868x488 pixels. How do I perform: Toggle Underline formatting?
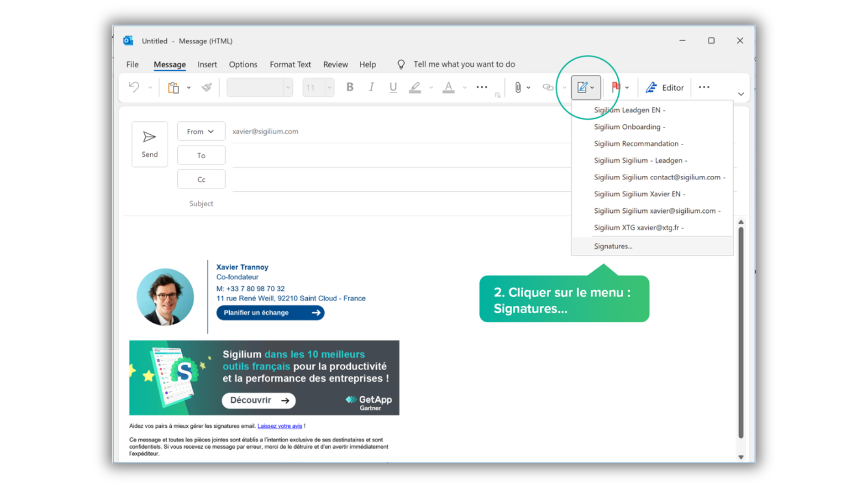tap(393, 87)
